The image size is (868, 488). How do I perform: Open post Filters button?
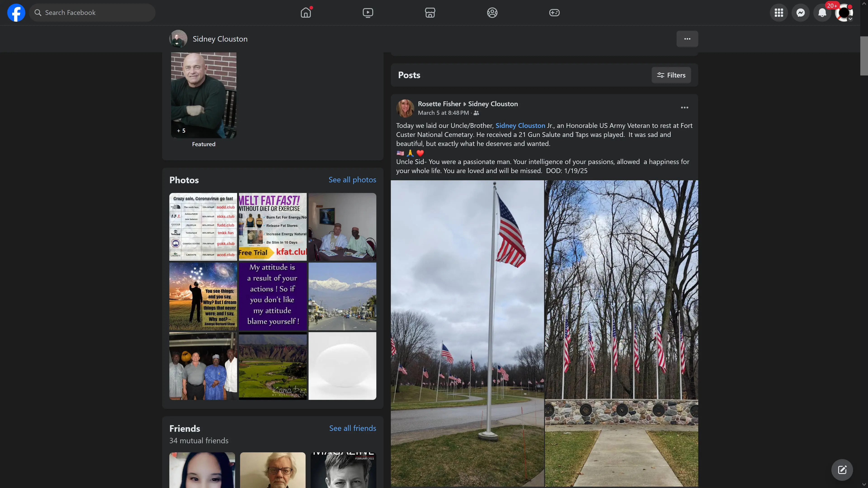(671, 75)
